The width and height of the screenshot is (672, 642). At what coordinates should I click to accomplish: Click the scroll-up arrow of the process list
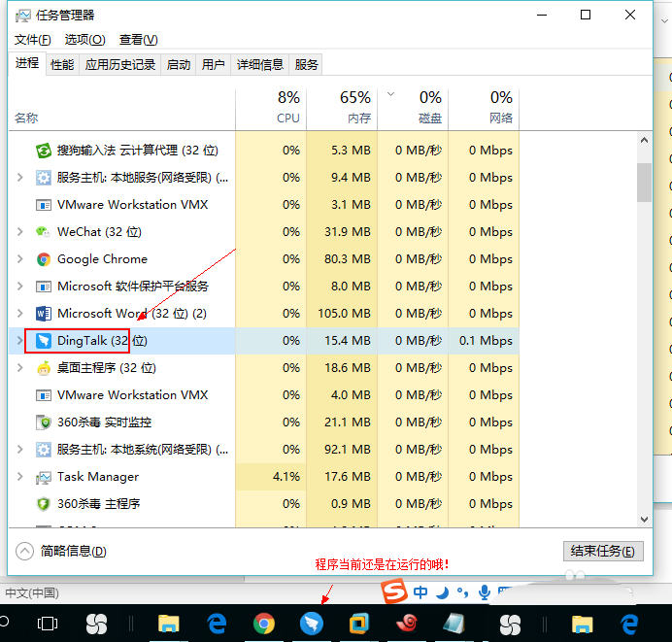pos(644,140)
